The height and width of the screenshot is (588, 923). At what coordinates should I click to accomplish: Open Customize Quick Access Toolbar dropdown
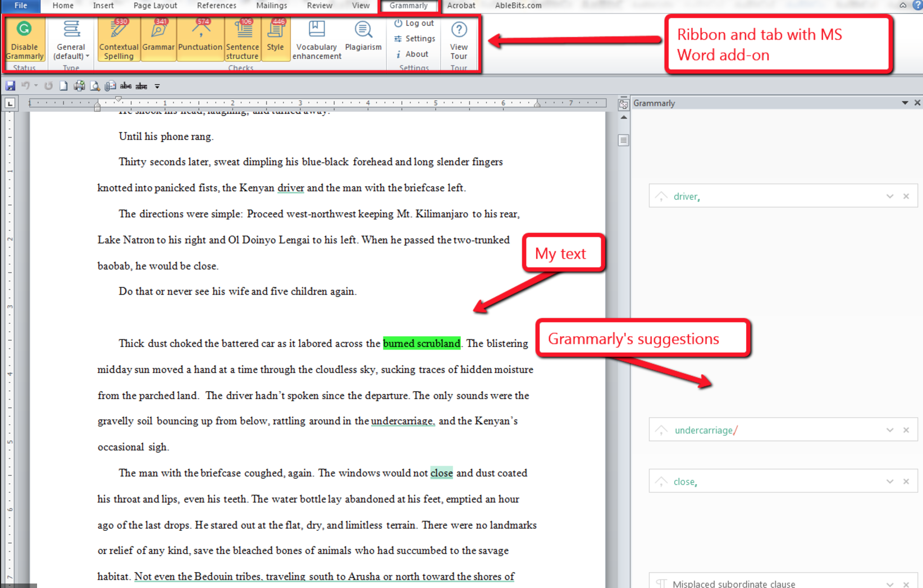(157, 86)
